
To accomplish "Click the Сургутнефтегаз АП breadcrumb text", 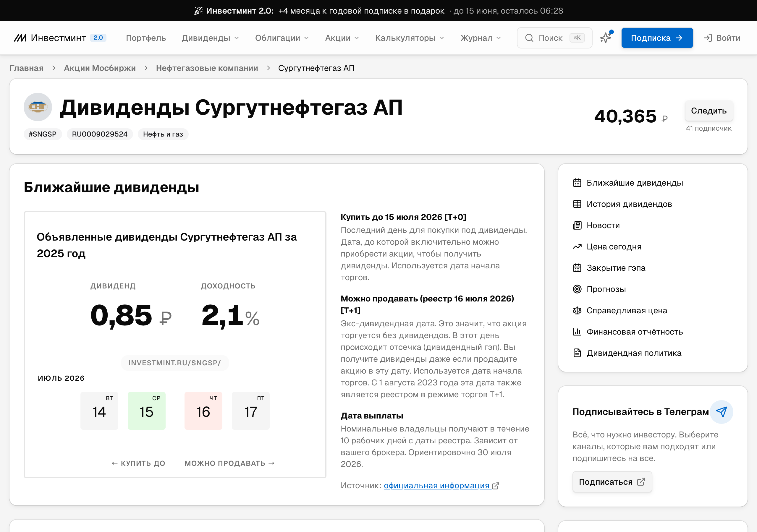I will pos(316,68).
